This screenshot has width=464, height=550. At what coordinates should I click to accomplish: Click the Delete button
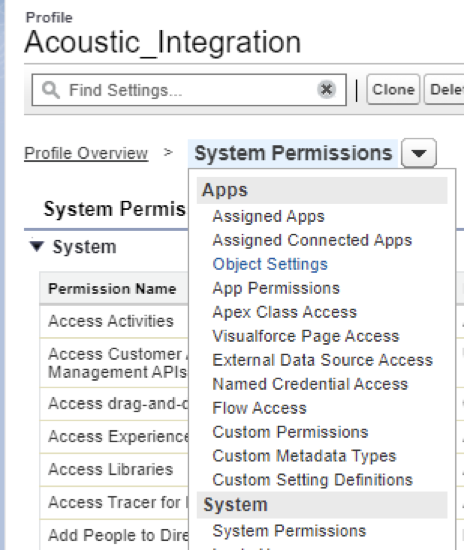pos(445,89)
